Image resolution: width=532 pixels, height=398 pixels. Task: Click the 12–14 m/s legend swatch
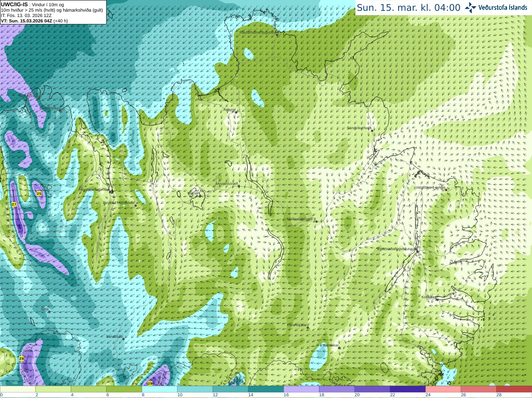point(231,389)
